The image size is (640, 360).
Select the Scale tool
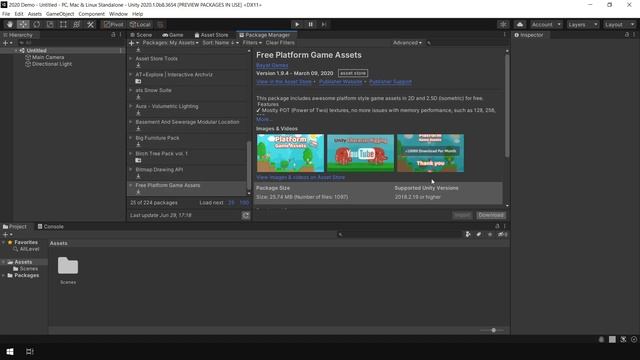tap(50, 24)
